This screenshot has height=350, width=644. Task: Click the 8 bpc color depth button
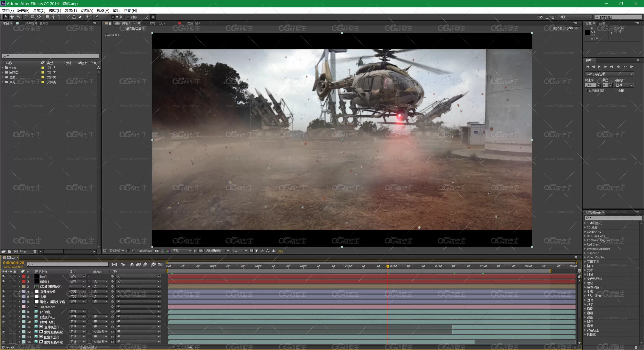click(x=24, y=251)
